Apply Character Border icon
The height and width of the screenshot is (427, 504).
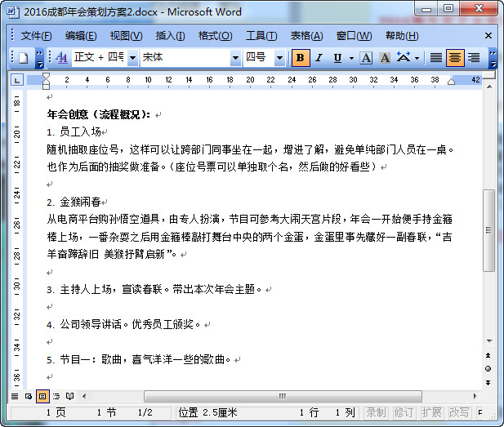(366, 58)
